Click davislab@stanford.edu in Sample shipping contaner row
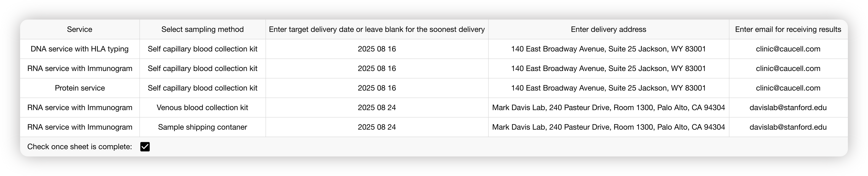Screen dimensions: 868x176 tap(788, 127)
